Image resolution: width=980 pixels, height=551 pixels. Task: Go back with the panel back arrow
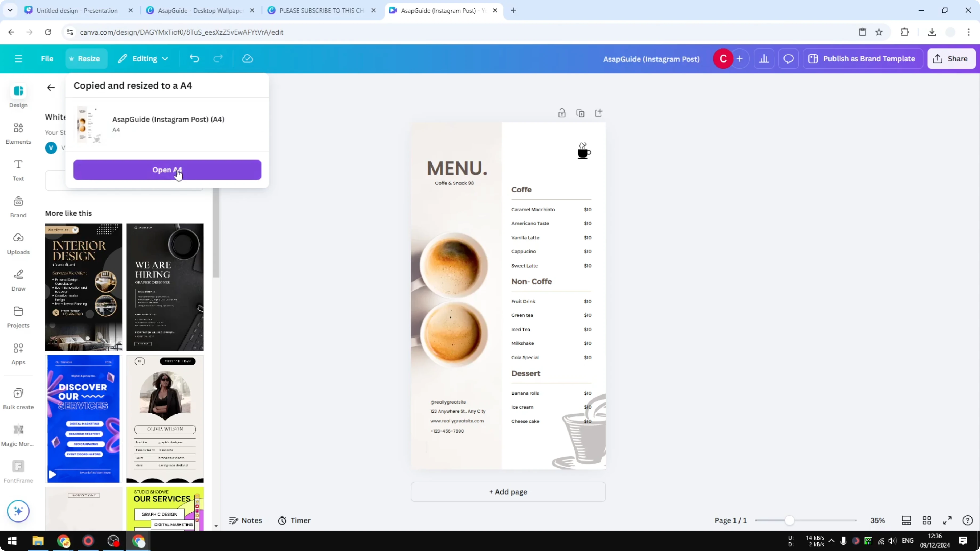[51, 88]
